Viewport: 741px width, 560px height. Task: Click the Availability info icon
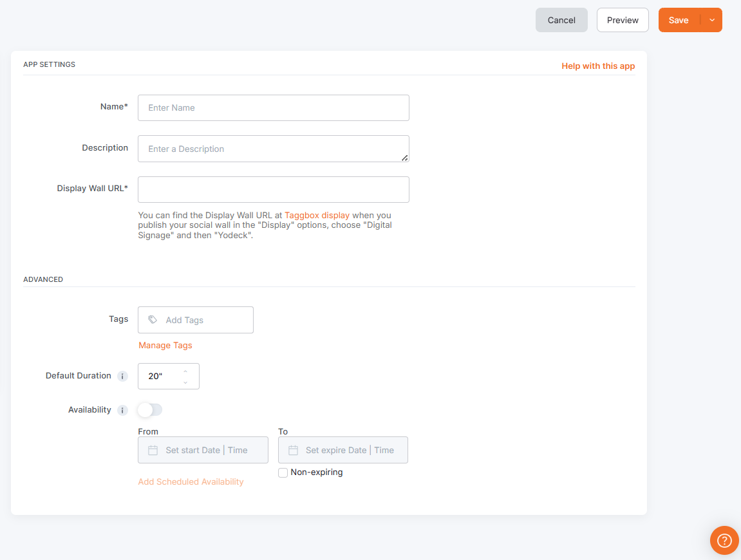pyautogui.click(x=122, y=410)
